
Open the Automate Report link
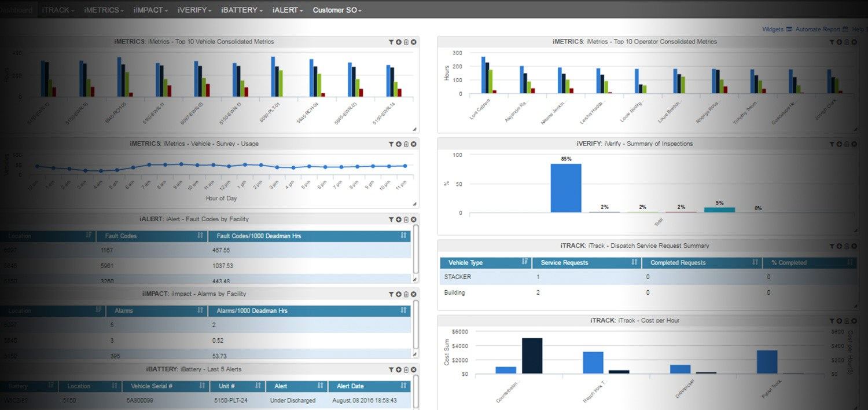coord(818,29)
